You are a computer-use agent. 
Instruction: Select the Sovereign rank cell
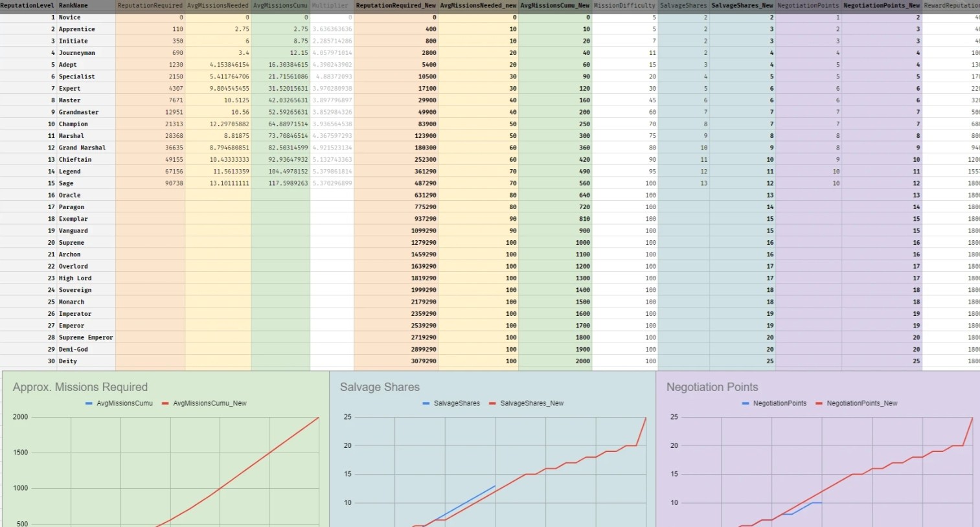pyautogui.click(x=86, y=290)
